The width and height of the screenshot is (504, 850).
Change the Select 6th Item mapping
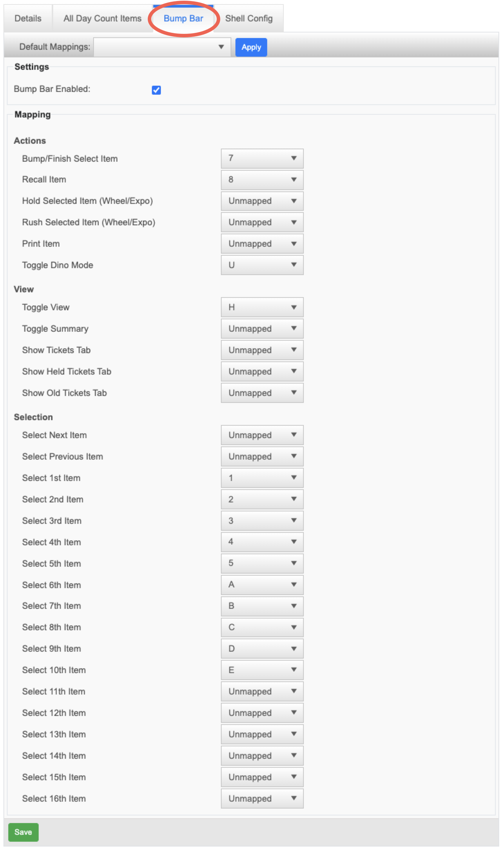tap(262, 585)
